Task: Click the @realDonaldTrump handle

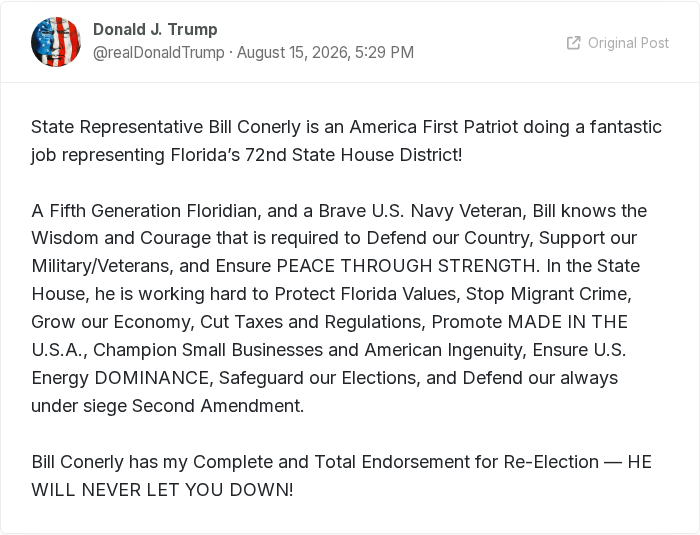Action: [x=158, y=53]
